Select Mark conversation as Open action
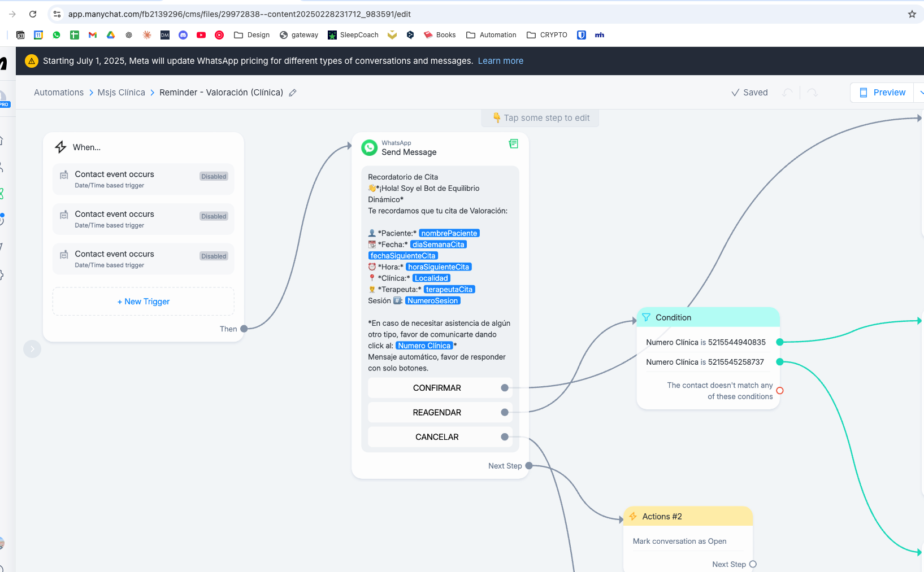924x572 pixels. (680, 541)
